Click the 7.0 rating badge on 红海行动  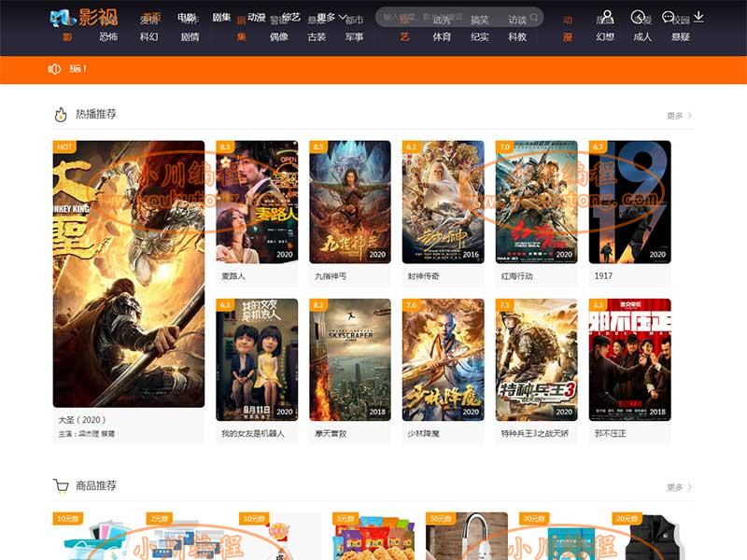coord(504,147)
